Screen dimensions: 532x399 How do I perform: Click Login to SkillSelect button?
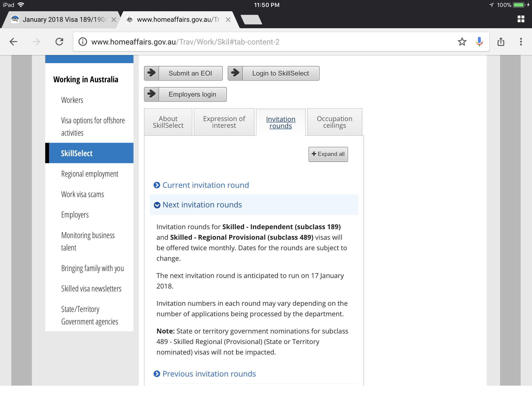(273, 73)
